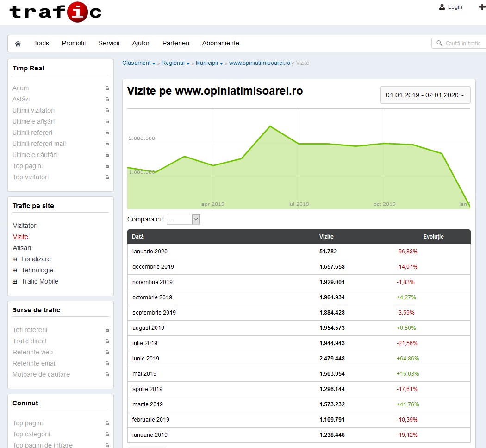Open the Compara cu dropdown
The width and height of the screenshot is (486, 448).
(x=183, y=219)
